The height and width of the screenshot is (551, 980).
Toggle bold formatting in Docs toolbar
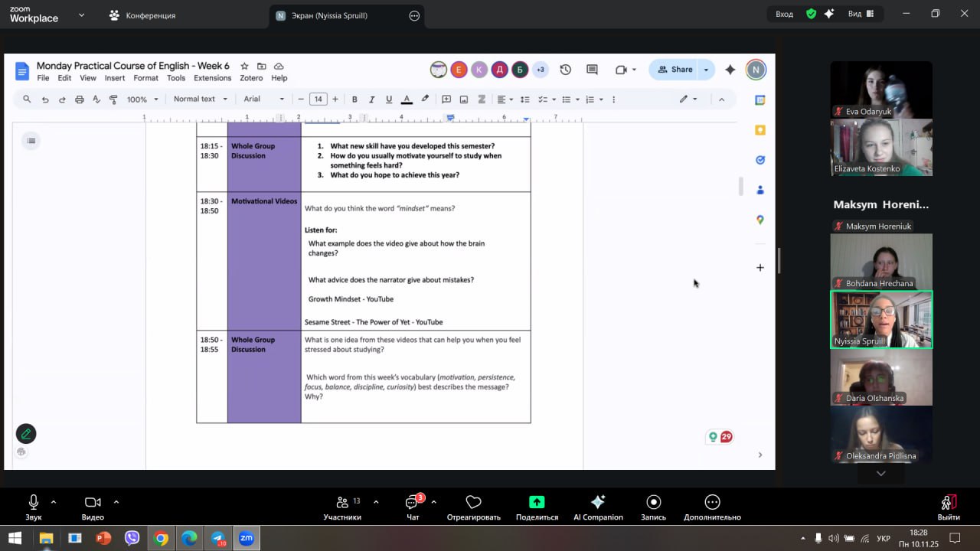click(x=354, y=99)
